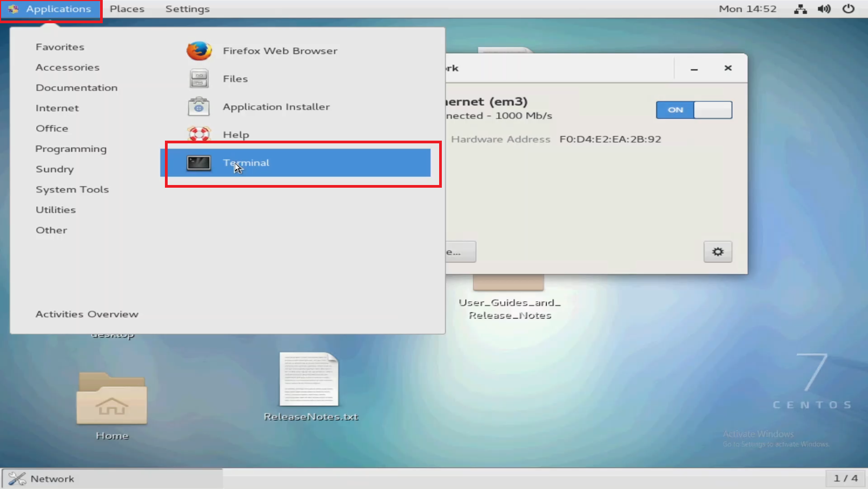Click the workspace switcher 1 / 4

click(x=846, y=478)
